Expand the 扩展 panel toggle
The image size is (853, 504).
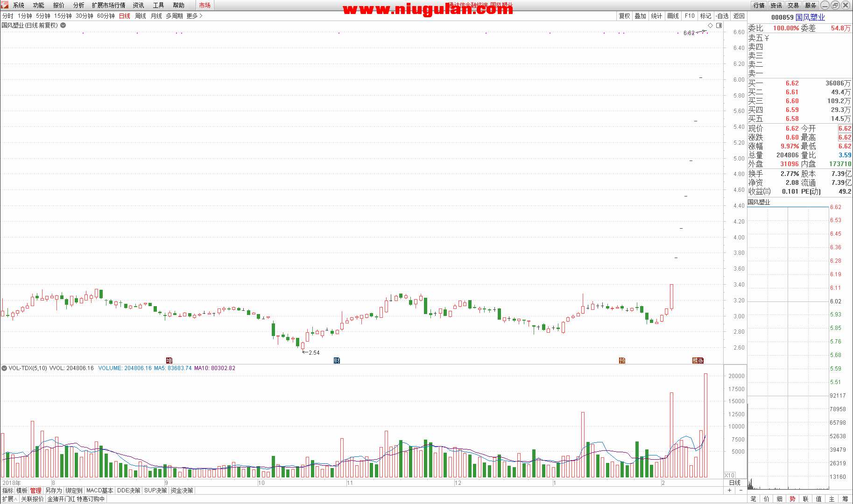[x=9, y=499]
